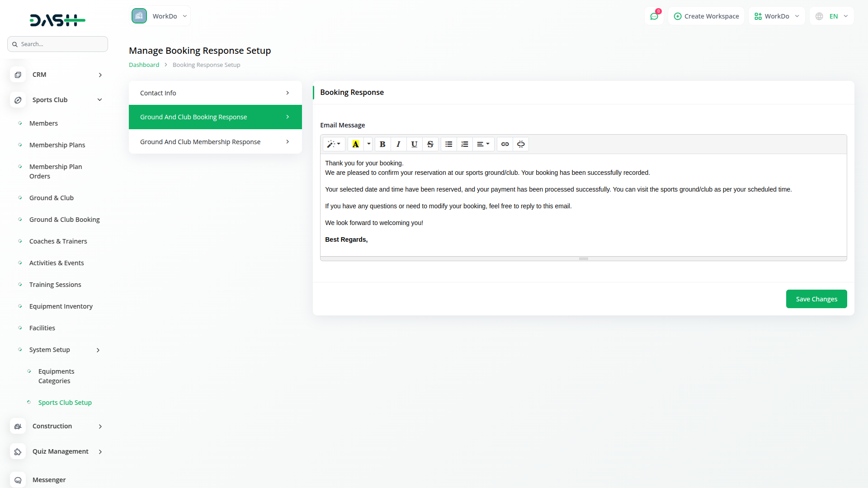Click the Quiz Management puzzle icon
868x488 pixels.
pyautogui.click(x=18, y=451)
